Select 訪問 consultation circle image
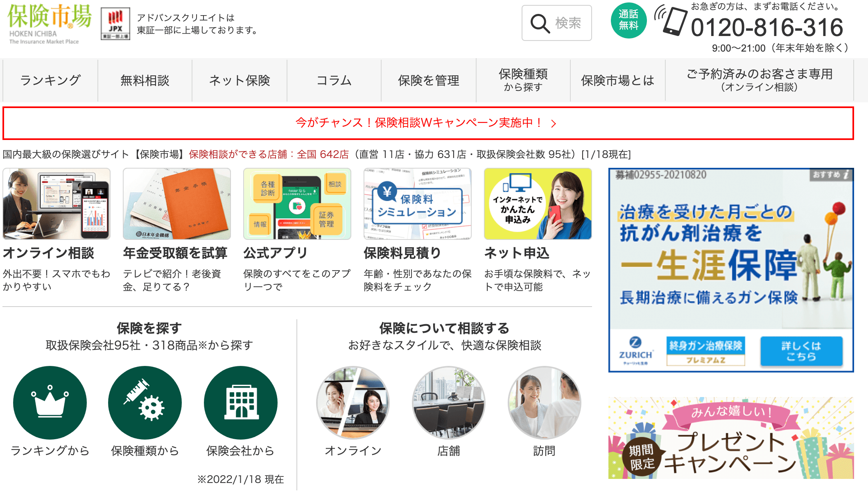 tap(545, 403)
